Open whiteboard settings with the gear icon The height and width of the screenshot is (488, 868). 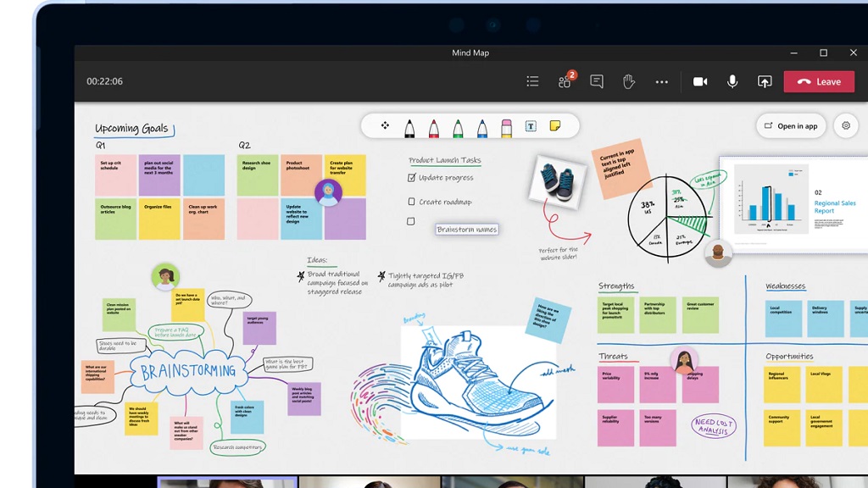pyautogui.click(x=846, y=125)
